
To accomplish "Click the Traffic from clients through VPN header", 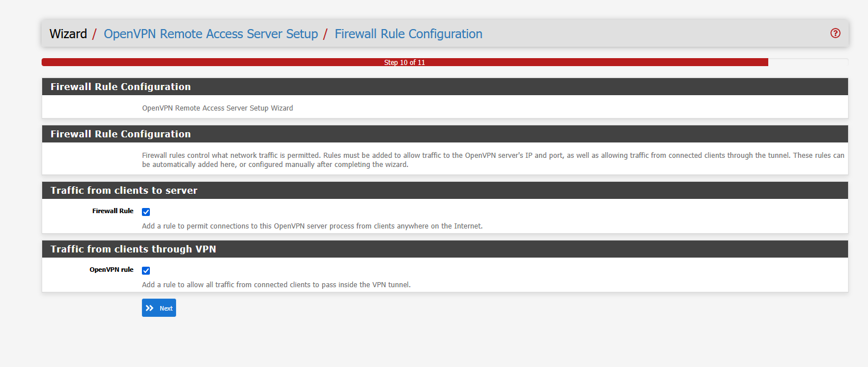I will (132, 249).
